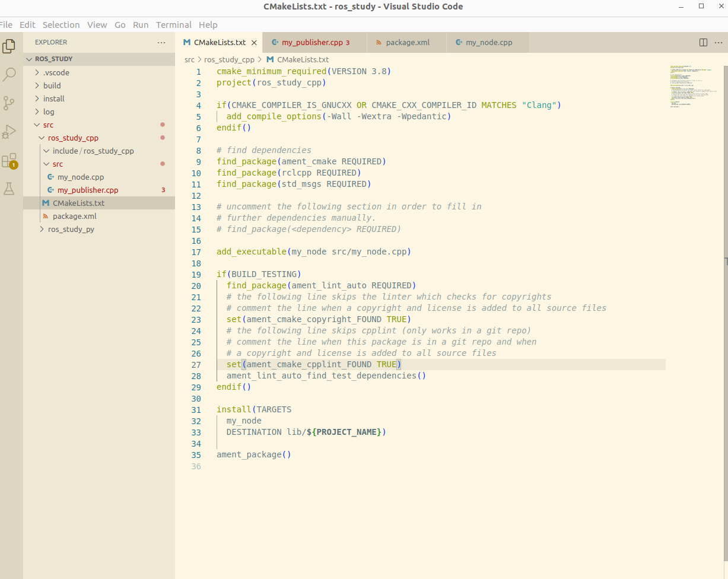This screenshot has width=728, height=579.
Task: Select the CMakeLists.txt editor tab
Action: point(219,43)
